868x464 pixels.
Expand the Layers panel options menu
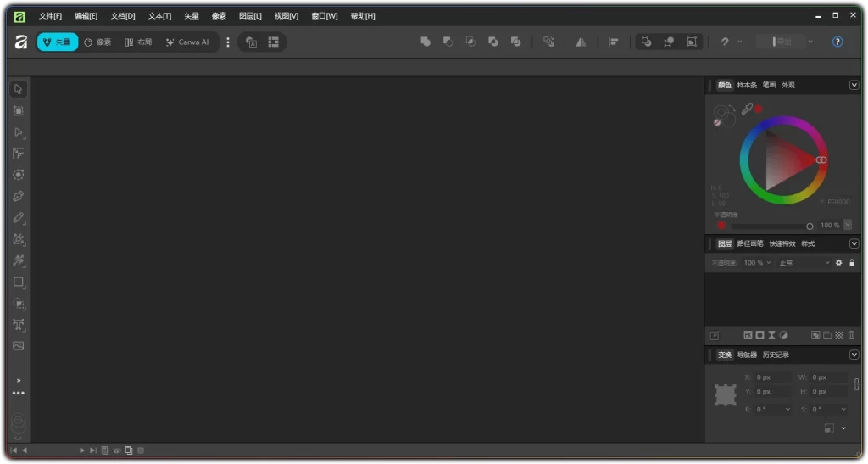[854, 243]
